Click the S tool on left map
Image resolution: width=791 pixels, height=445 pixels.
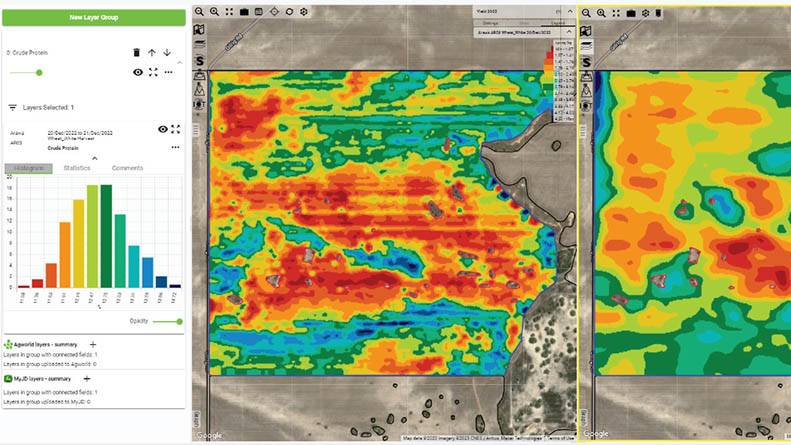point(200,62)
